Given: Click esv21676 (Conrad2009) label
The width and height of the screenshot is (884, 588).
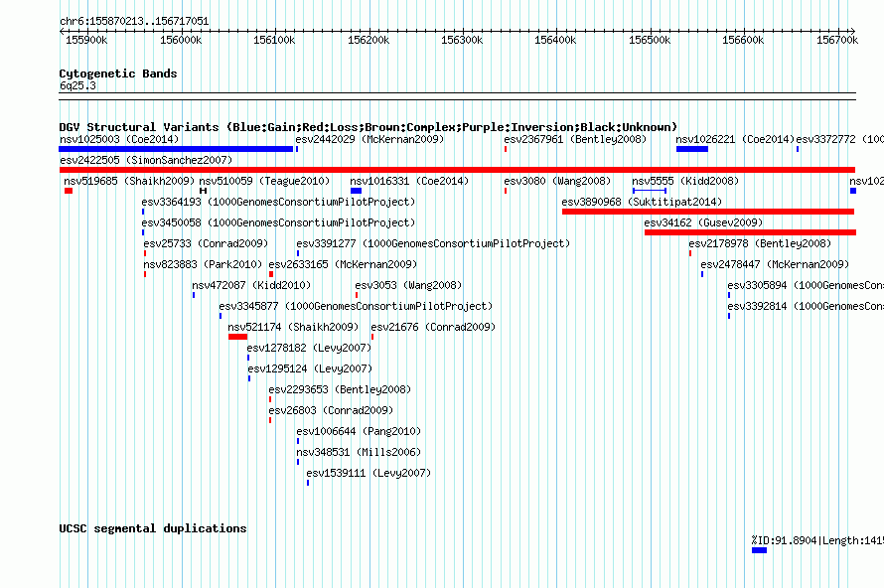Looking at the screenshot, I should click(433, 327).
